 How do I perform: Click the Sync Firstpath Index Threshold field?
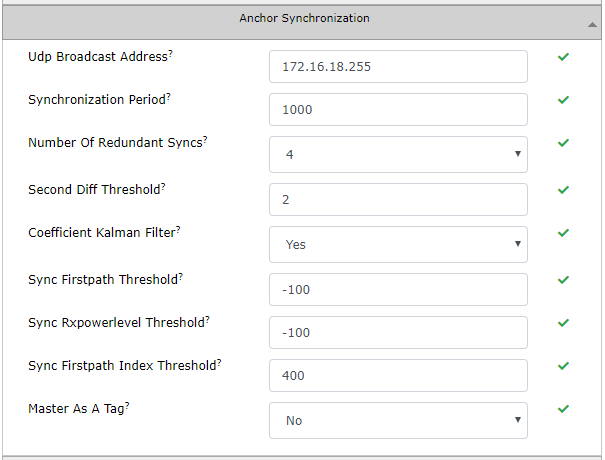pyautogui.click(x=398, y=375)
